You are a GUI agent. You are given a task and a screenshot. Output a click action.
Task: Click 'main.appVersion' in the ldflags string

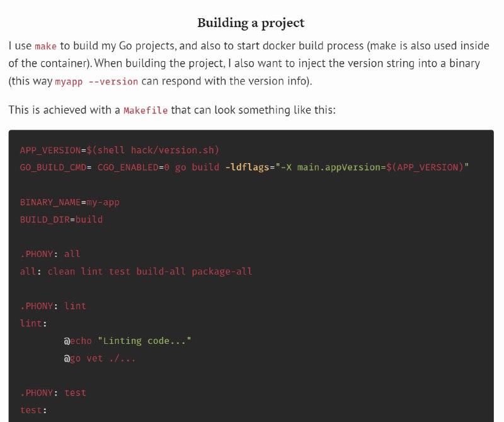pyautogui.click(x=338, y=168)
